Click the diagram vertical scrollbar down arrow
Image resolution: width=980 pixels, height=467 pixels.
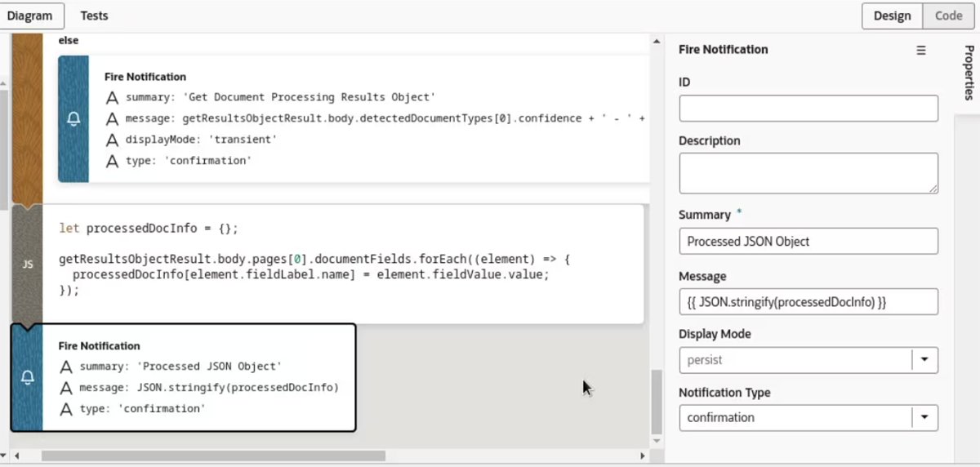(x=657, y=441)
